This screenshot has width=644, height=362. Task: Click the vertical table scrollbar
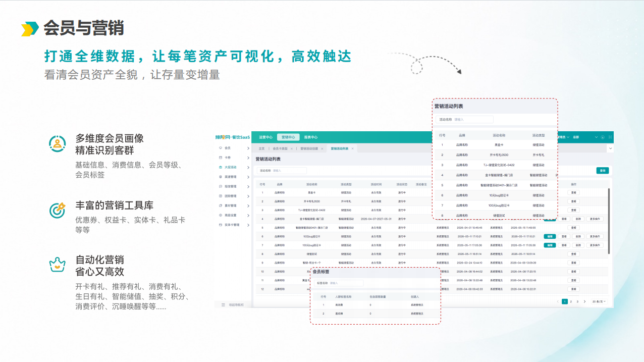pyautogui.click(x=608, y=221)
